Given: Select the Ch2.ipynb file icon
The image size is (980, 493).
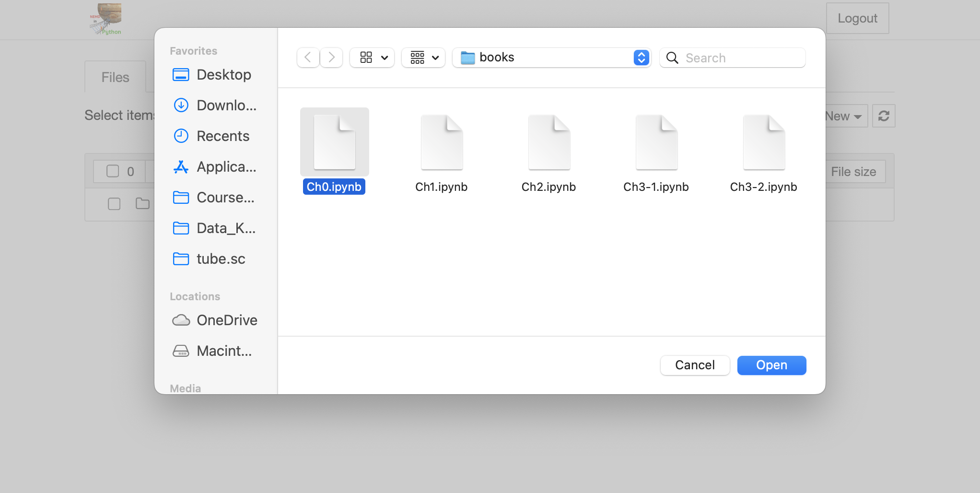Looking at the screenshot, I should point(549,142).
